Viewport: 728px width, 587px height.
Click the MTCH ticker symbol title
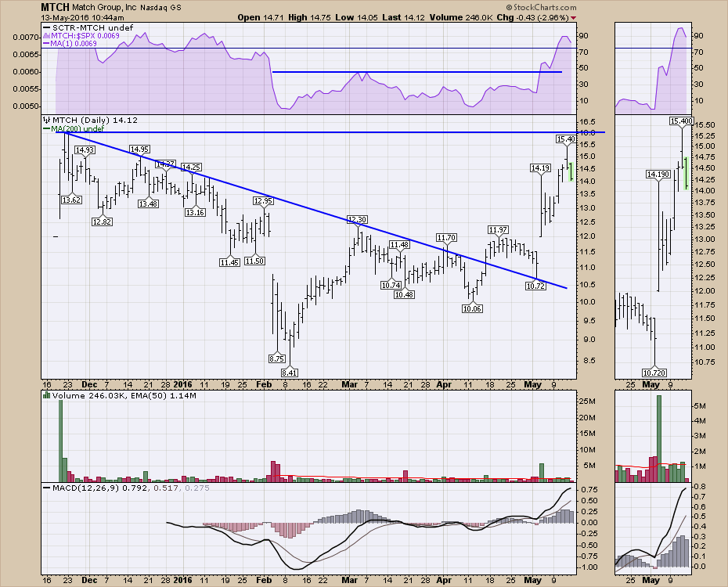click(x=55, y=7)
